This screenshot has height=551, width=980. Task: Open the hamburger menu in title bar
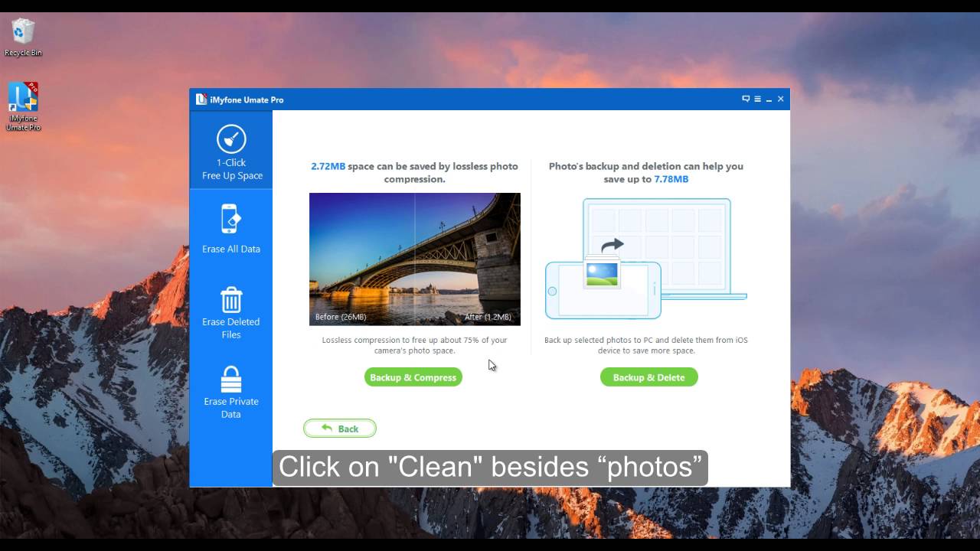tap(757, 99)
